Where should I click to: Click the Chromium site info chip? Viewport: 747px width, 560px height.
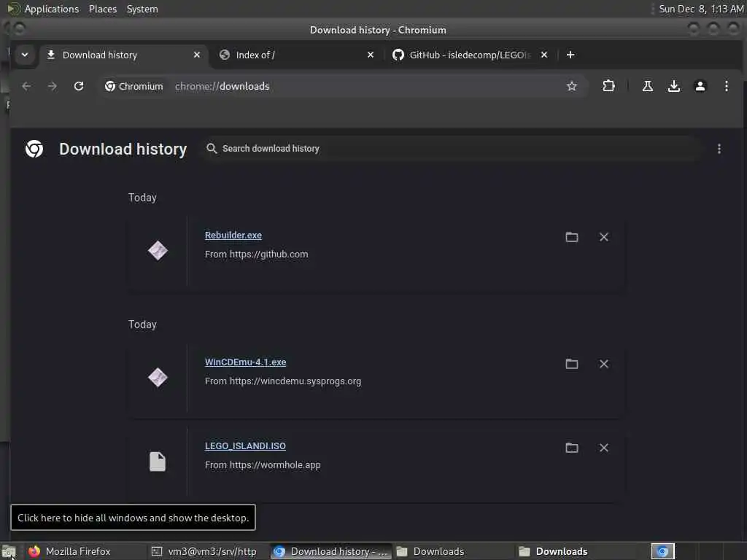click(134, 86)
